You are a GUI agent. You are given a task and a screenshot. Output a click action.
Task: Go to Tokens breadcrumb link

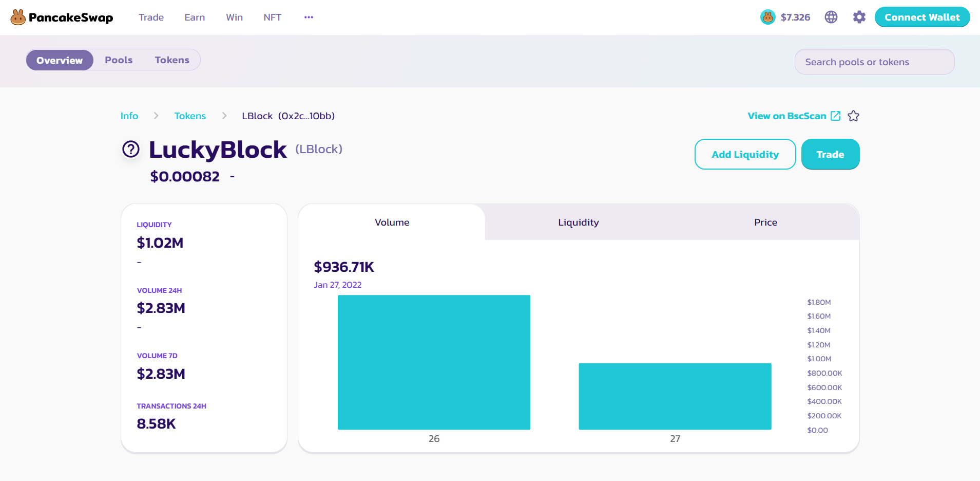(x=190, y=116)
